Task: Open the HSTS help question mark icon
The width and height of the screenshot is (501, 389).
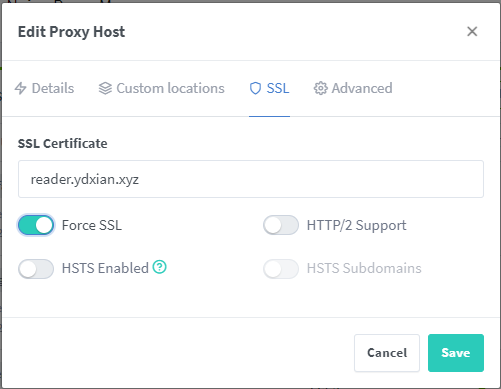Action: click(x=159, y=267)
